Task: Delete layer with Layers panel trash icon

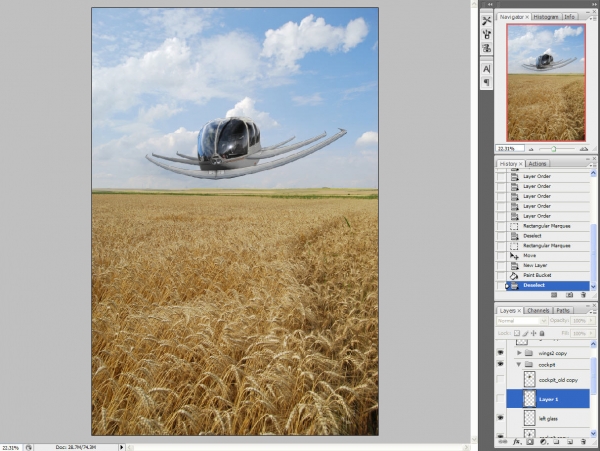Action: pyautogui.click(x=583, y=442)
